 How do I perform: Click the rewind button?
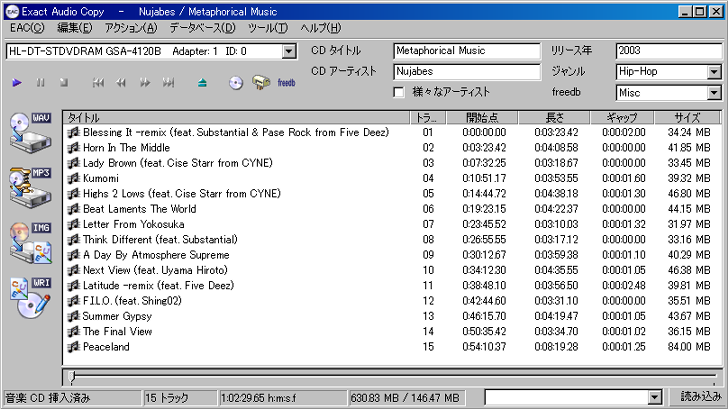point(121,83)
